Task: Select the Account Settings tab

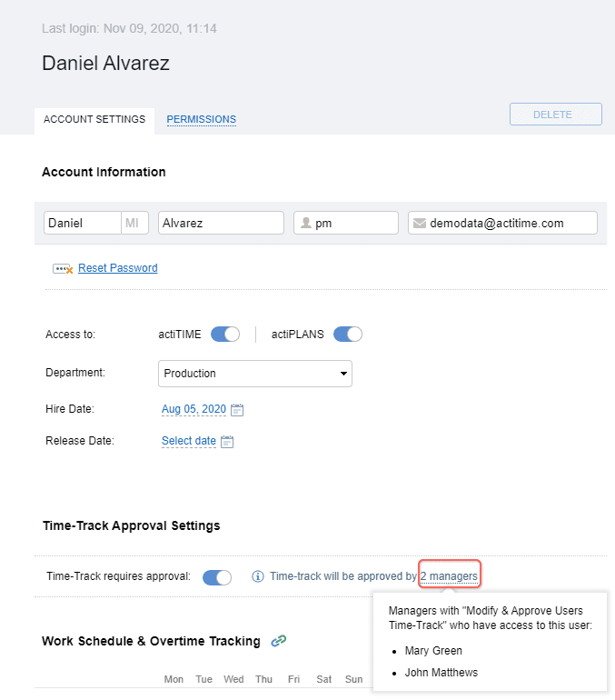Action: tap(94, 119)
